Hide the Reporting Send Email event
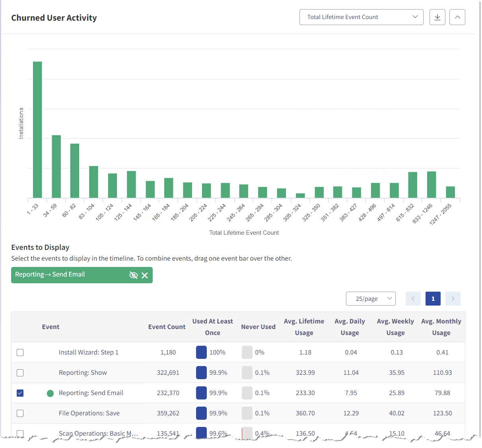 134,275
